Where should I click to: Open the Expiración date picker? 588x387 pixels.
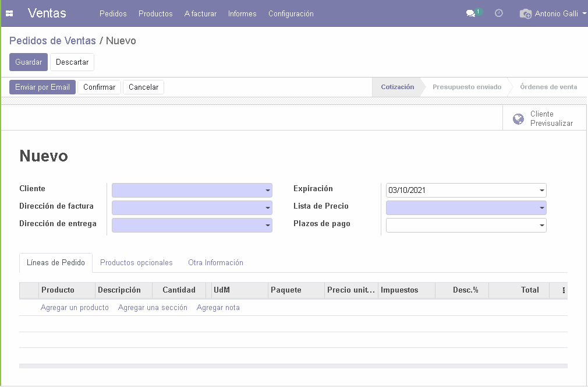pos(542,191)
